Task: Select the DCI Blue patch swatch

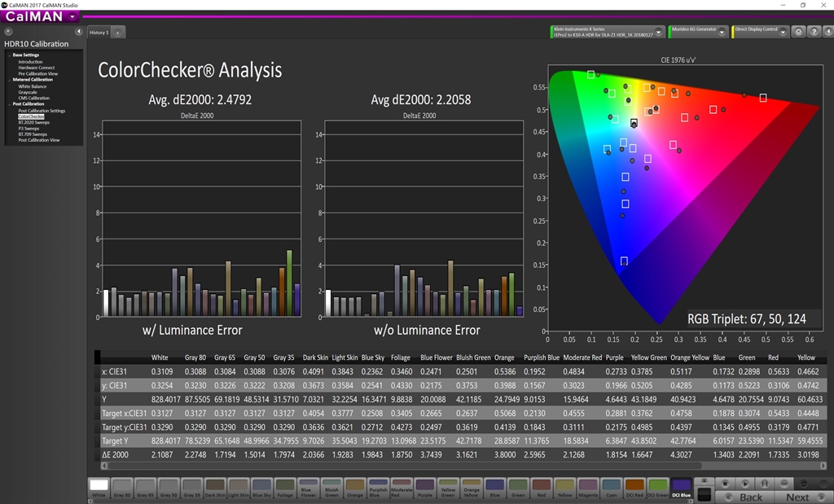Action: pos(682,488)
